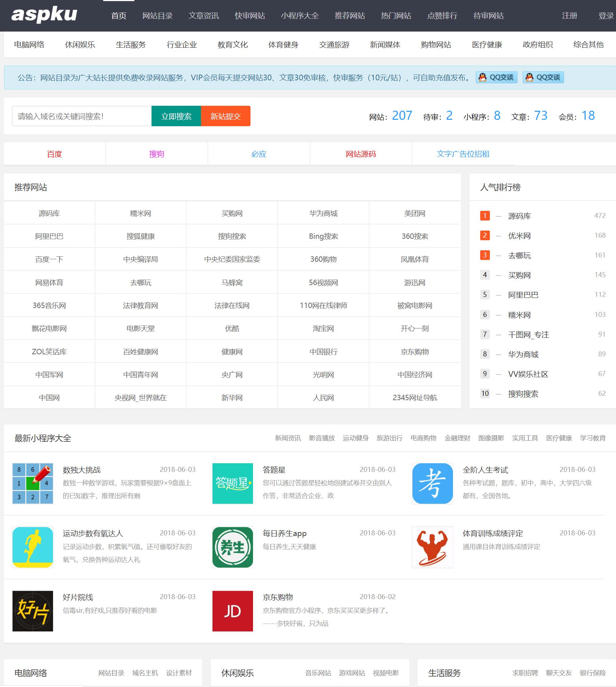Image resolution: width=616 pixels, height=687 pixels.
Task: Open the 体育训练成绩评定 muscle icon
Action: click(433, 547)
